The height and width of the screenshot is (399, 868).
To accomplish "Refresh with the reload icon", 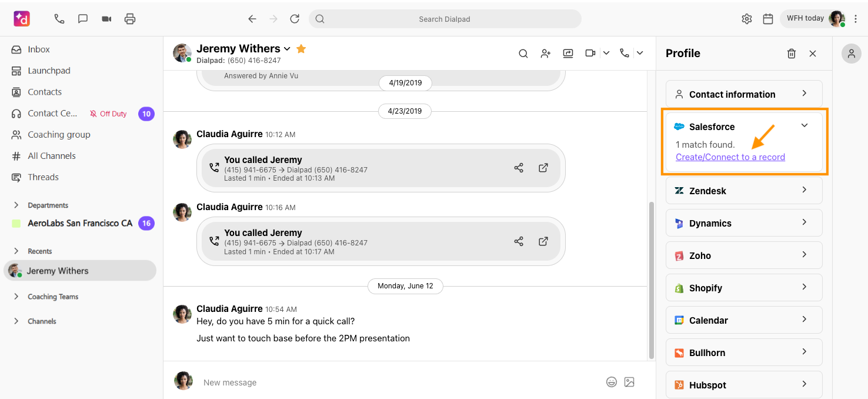I will point(295,19).
